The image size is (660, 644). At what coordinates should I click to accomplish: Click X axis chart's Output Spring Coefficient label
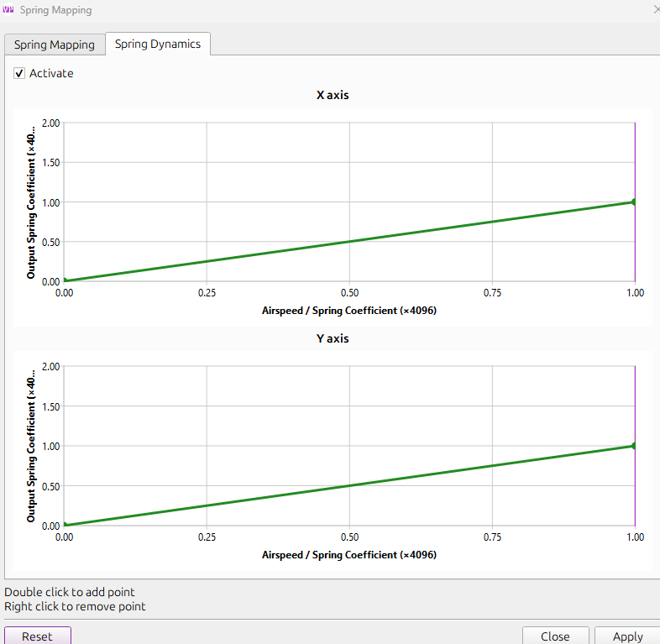pos(31,202)
